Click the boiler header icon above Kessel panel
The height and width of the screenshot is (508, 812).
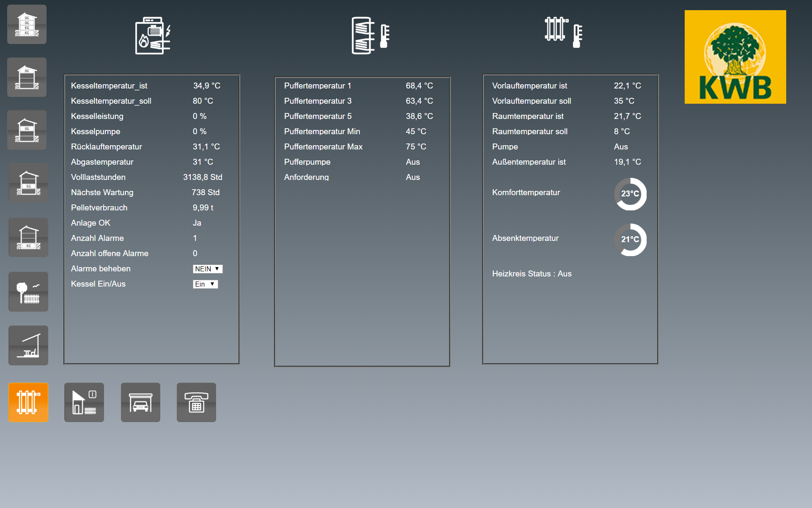(x=153, y=36)
